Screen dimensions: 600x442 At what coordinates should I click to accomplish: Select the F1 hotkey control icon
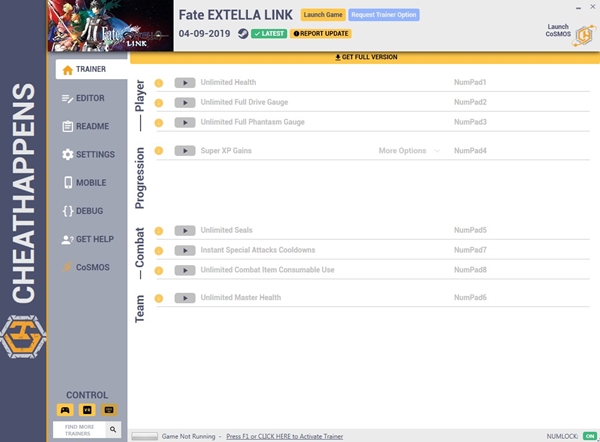[x=88, y=410]
